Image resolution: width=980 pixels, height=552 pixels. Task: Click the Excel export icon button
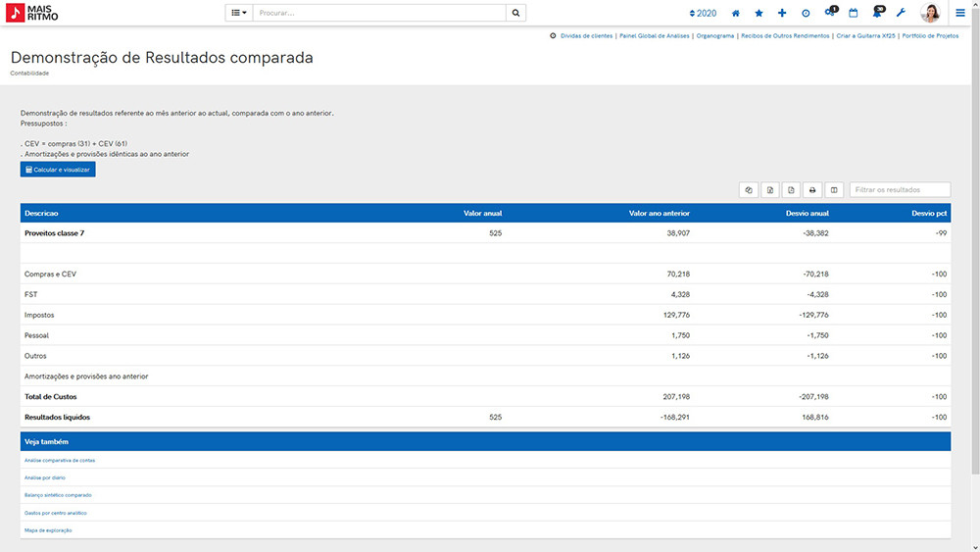point(770,190)
